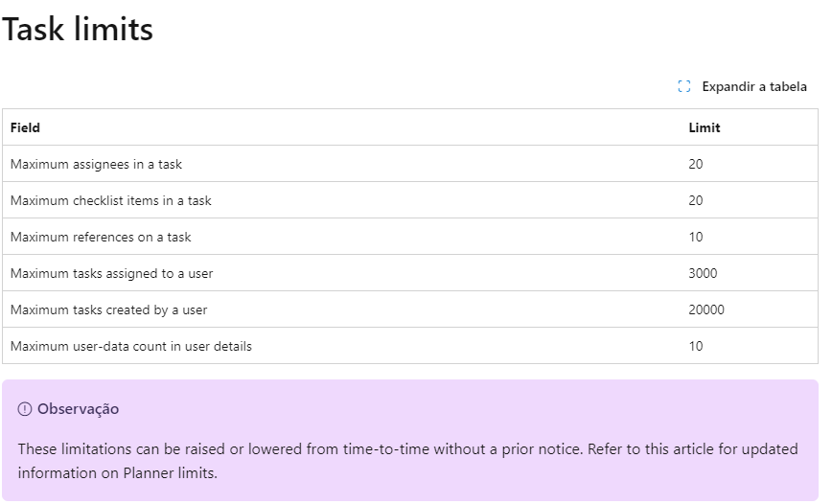The image size is (832, 504).
Task: Click the note text about Planner limits
Action: [407, 461]
